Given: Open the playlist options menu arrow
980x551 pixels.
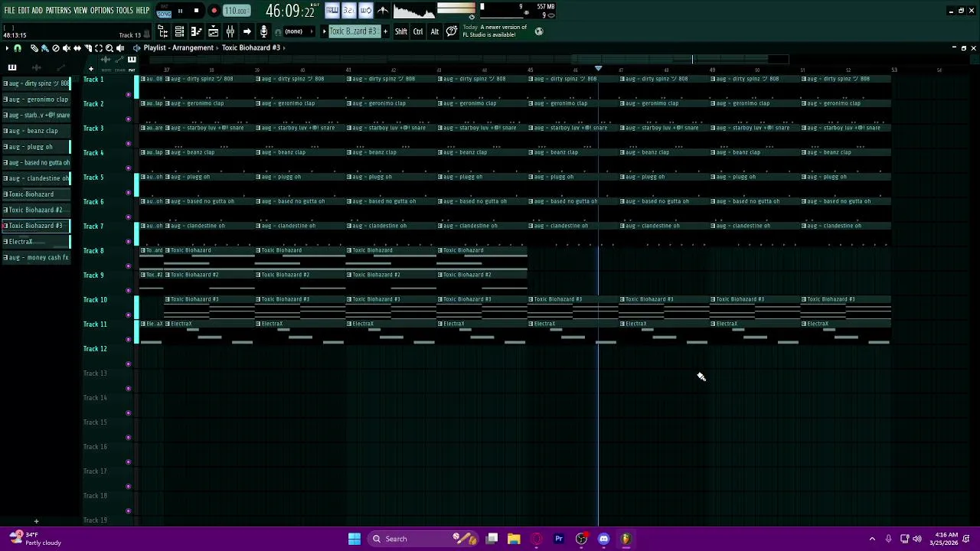Looking at the screenshot, I should (x=6, y=48).
